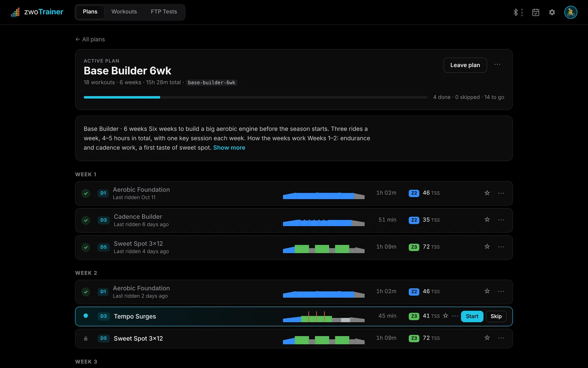
Task: Start the Tempo Surges workout
Action: pyautogui.click(x=472, y=316)
